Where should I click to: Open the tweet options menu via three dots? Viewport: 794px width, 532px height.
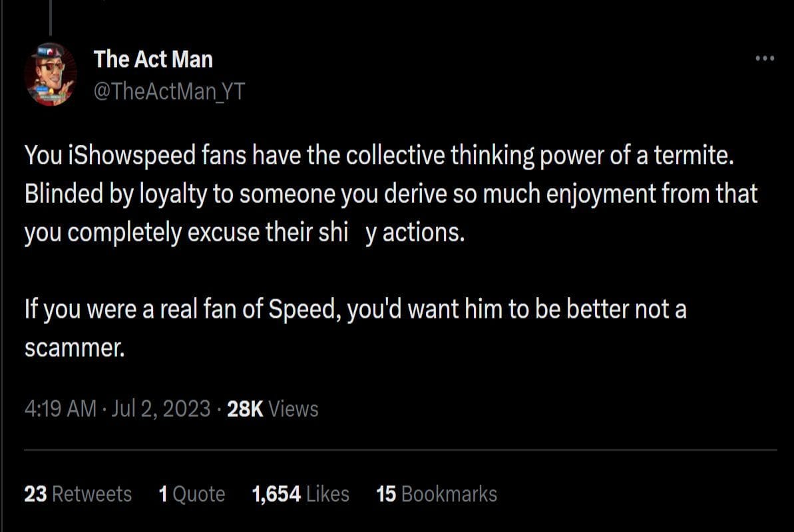(x=764, y=59)
